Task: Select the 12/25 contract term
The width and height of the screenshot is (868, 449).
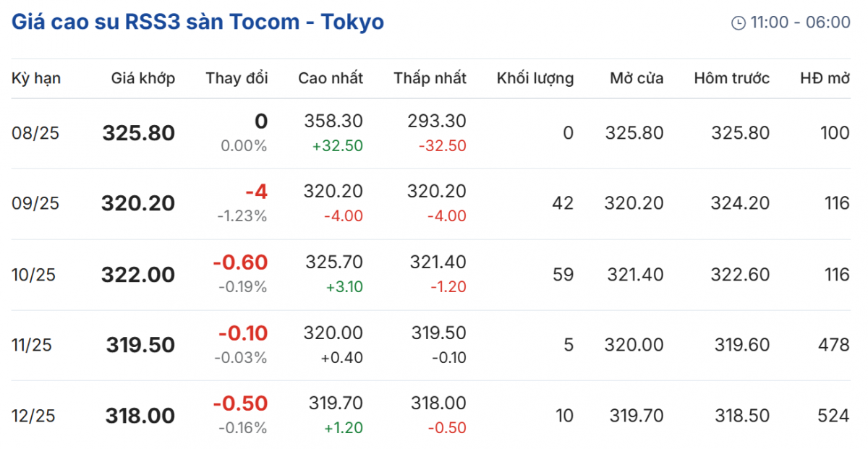Action: click(x=35, y=416)
